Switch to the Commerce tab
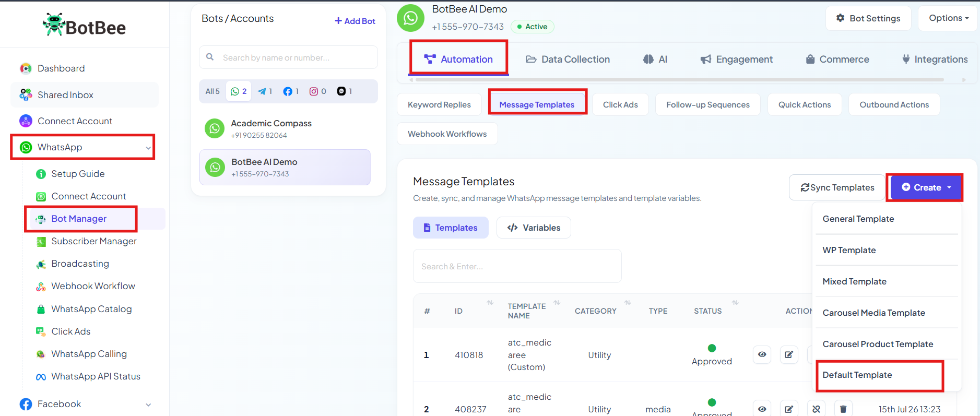 (x=837, y=60)
